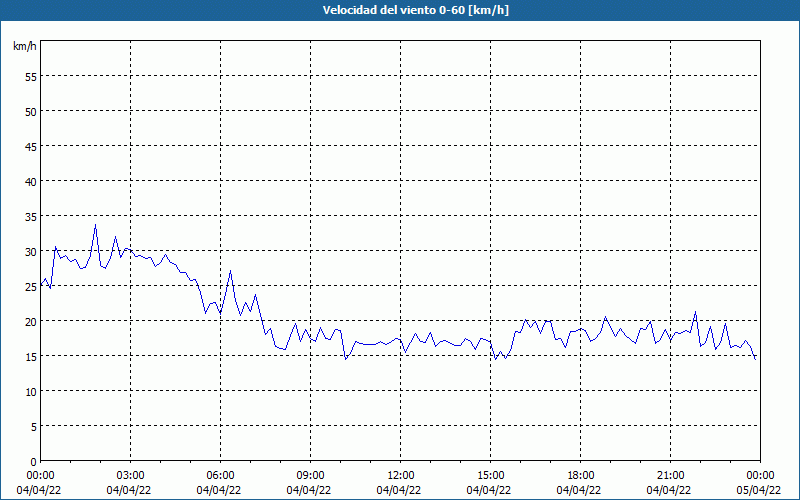Select the y-axis value 20
The image size is (800, 500).
pyautogui.click(x=31, y=321)
